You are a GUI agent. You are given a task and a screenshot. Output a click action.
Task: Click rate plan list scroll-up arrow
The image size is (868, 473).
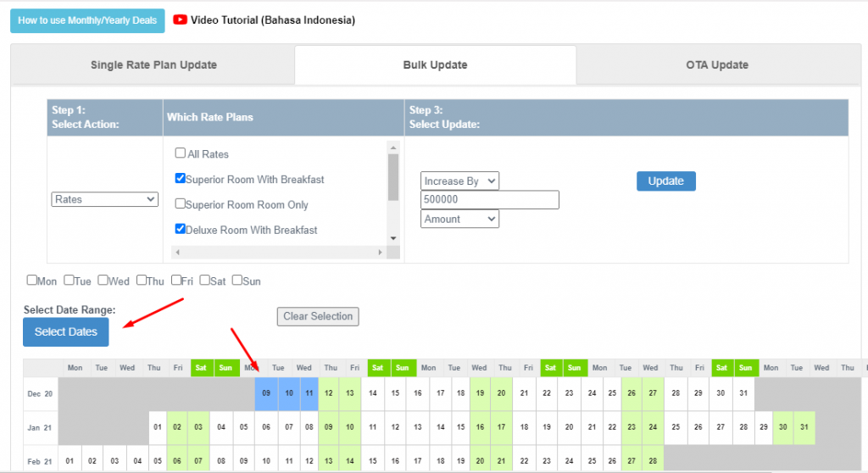click(x=393, y=147)
